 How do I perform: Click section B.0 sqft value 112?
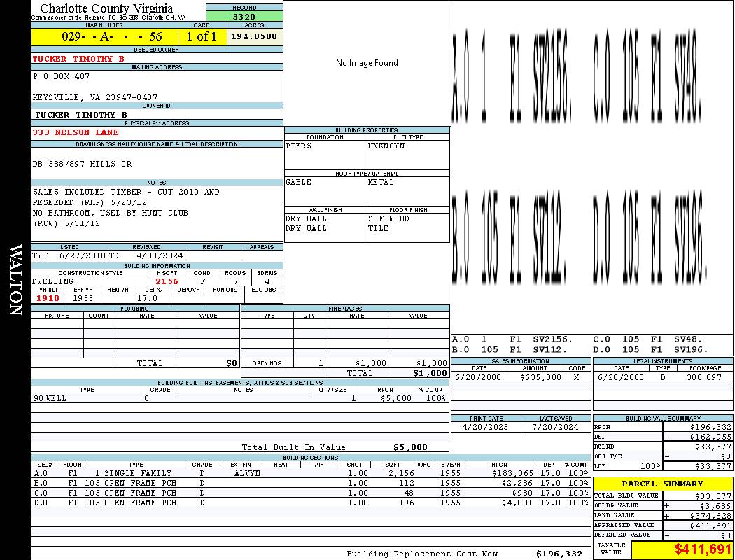click(407, 484)
